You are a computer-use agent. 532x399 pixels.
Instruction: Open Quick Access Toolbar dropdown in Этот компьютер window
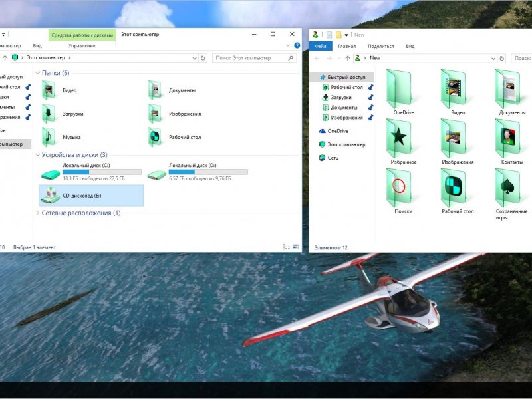click(x=3, y=35)
